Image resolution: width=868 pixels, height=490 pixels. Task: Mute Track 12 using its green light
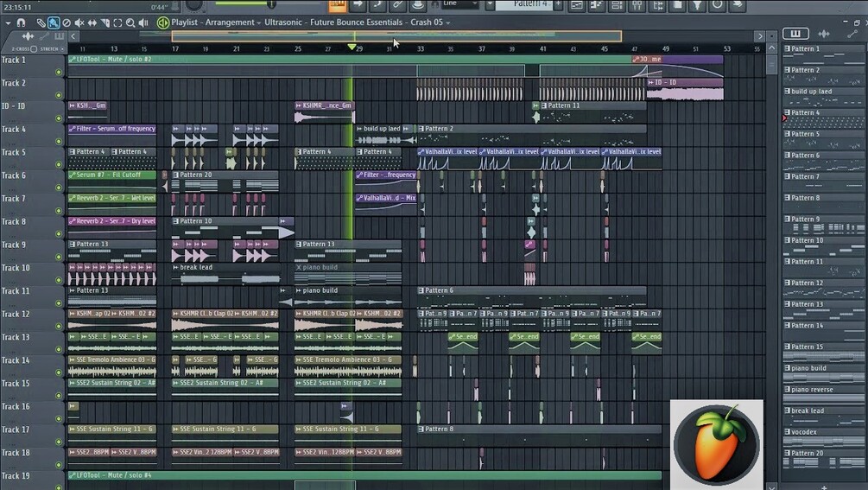[x=59, y=326]
